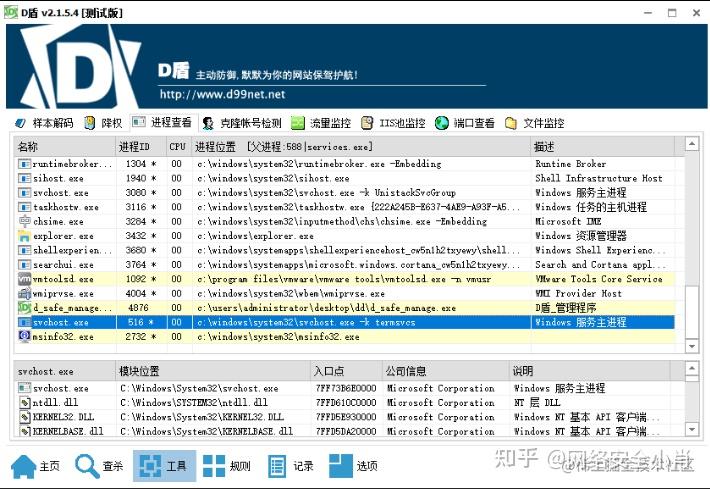The width and height of the screenshot is (710, 489).
Task: Open 文件监控 folder icon
Action: (x=511, y=123)
